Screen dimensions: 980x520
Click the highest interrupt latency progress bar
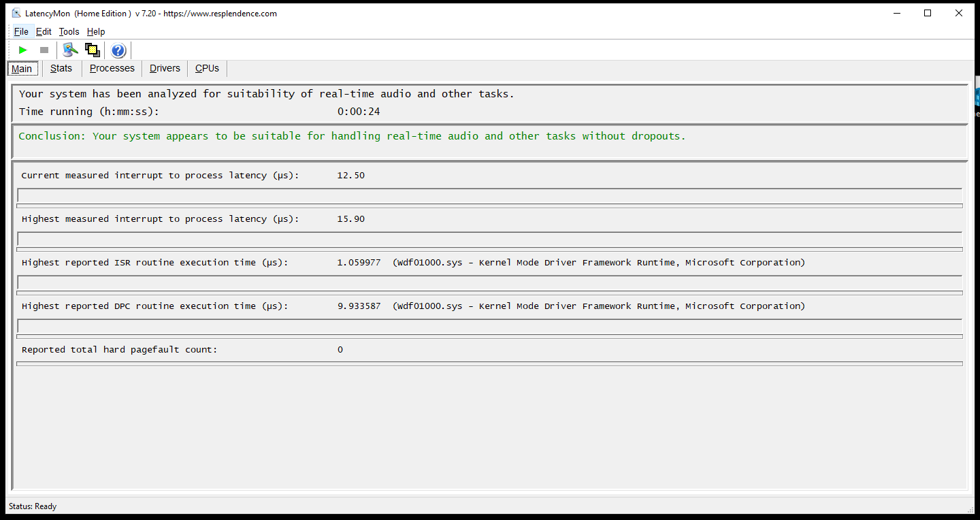(x=489, y=239)
